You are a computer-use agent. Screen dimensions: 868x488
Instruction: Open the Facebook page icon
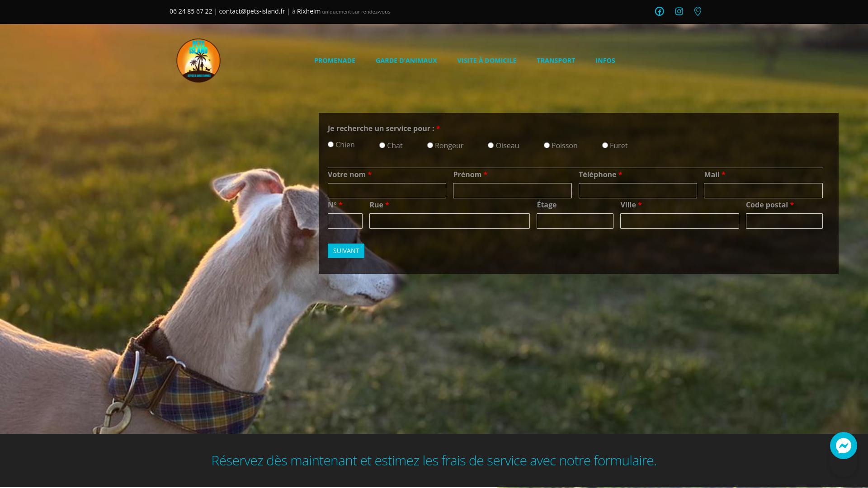pos(659,11)
